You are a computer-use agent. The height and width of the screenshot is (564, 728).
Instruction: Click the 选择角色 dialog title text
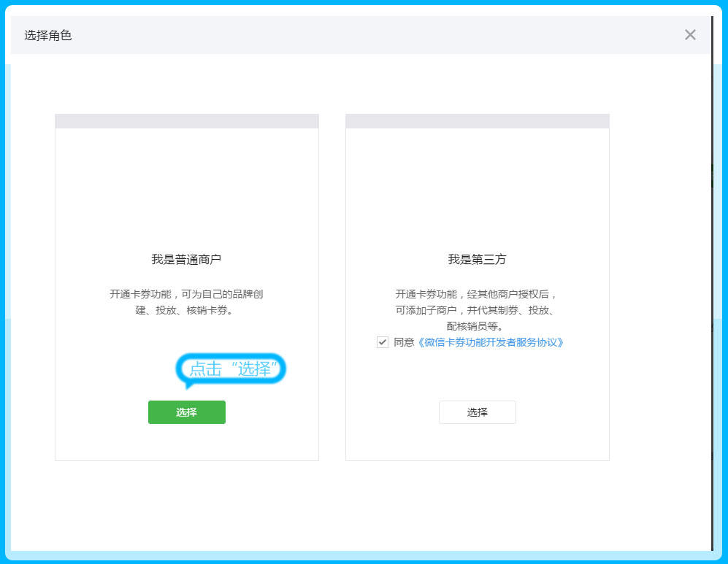coord(48,35)
